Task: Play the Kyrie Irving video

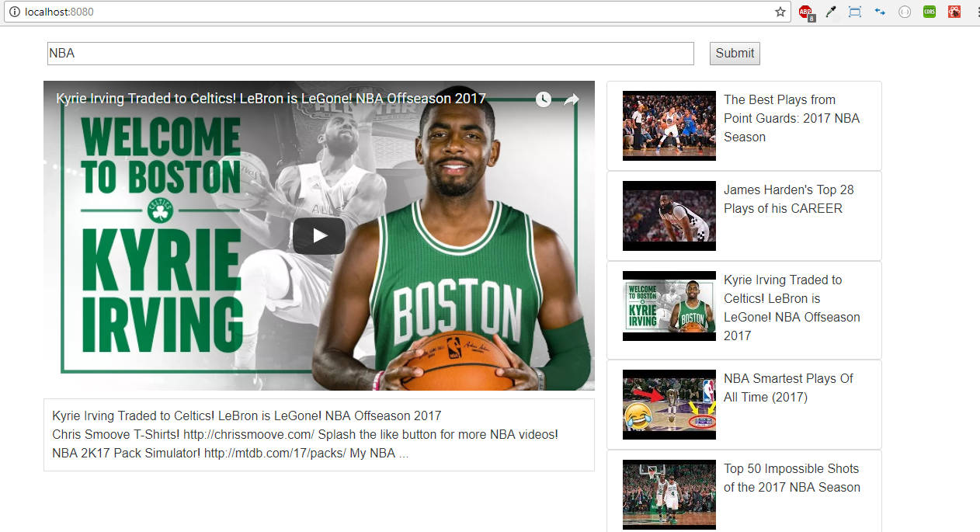Action: tap(319, 236)
